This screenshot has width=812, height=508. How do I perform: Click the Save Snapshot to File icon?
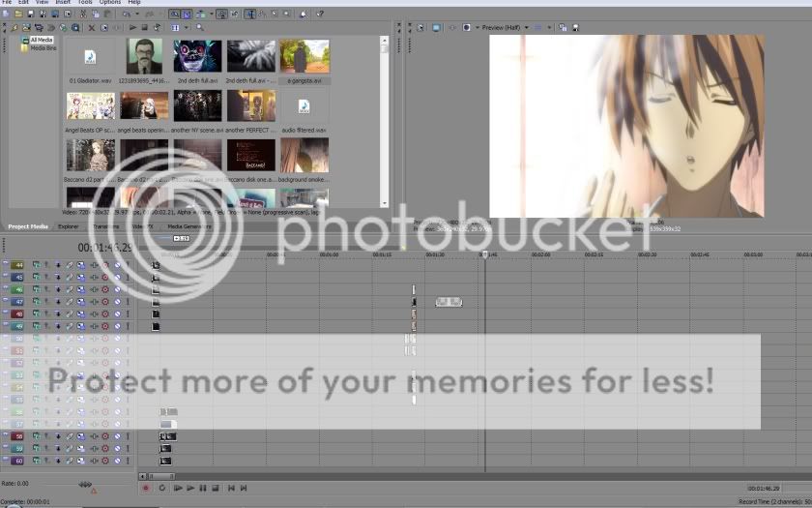click(x=575, y=27)
